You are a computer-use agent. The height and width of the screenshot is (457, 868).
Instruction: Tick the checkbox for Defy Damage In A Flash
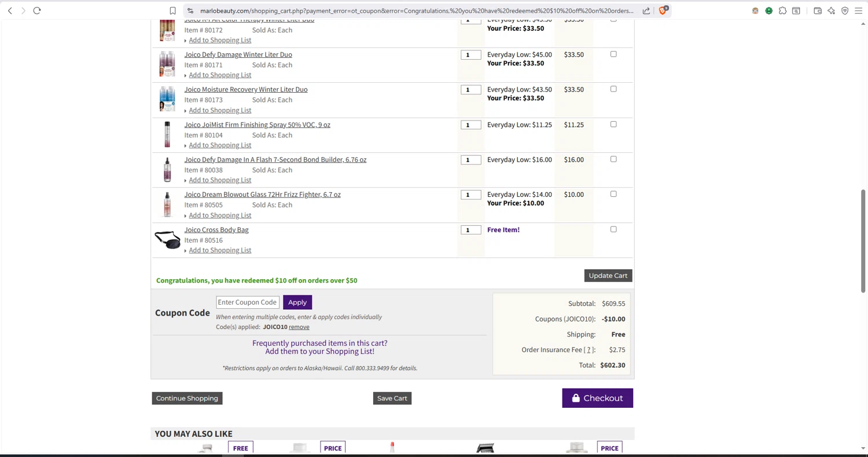point(613,159)
